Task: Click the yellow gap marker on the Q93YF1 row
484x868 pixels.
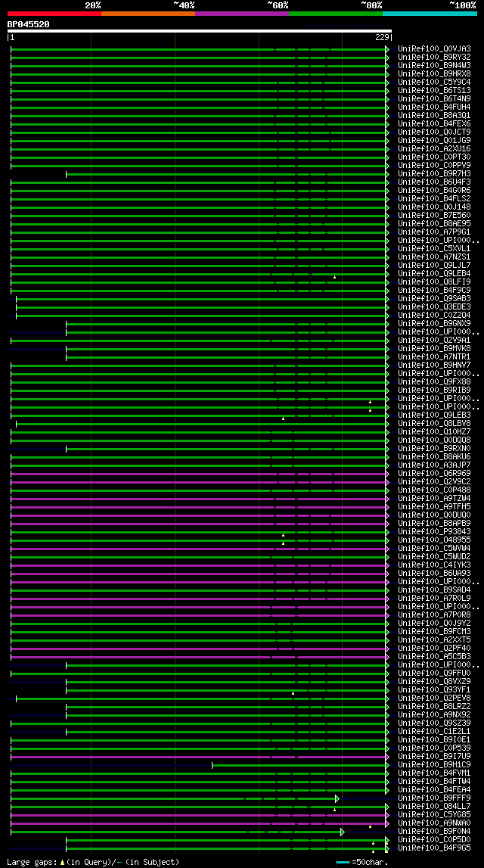Action: click(293, 693)
